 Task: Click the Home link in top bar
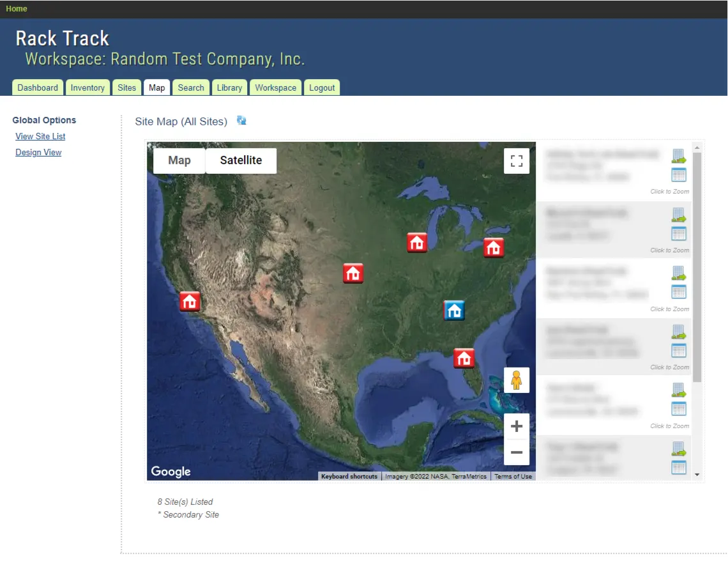(x=17, y=9)
